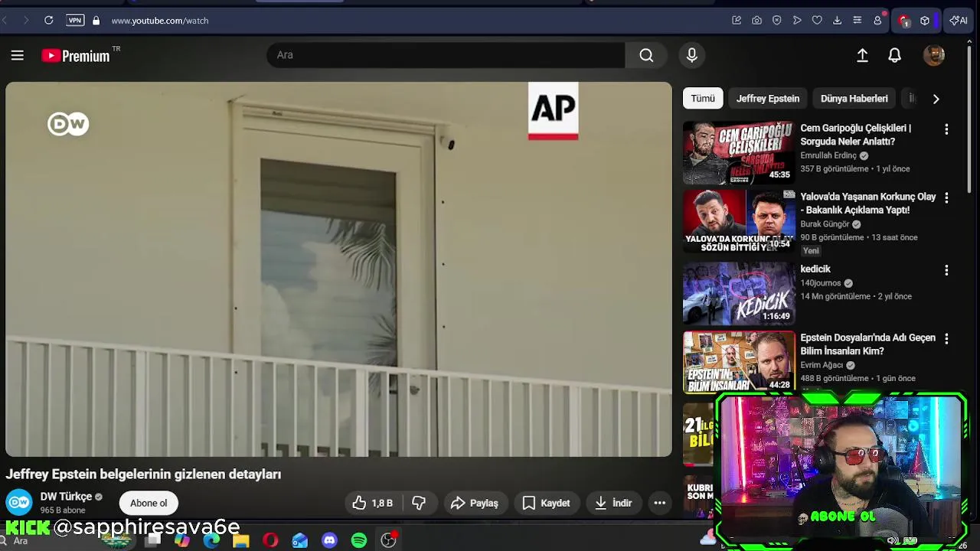Image resolution: width=980 pixels, height=551 pixels.
Task: Open File Explorer from taskbar
Action: coord(241,540)
